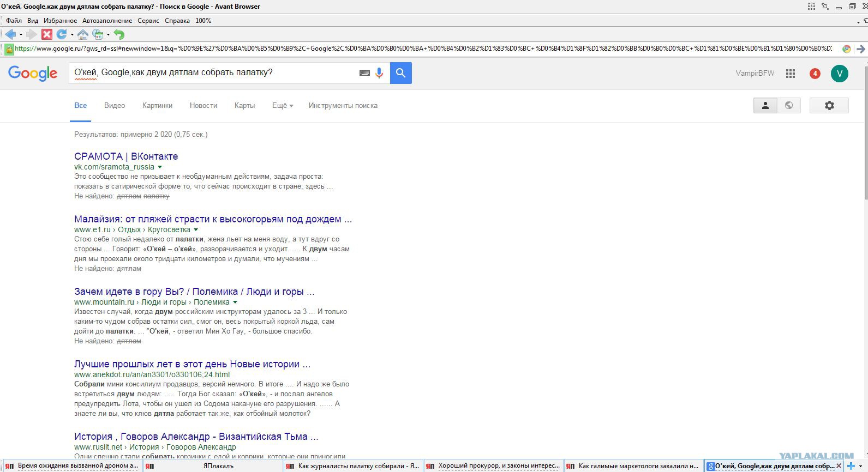This screenshot has height=472, width=868.
Task: Expand options arrow for www.e1.ru result
Action: pos(196,230)
